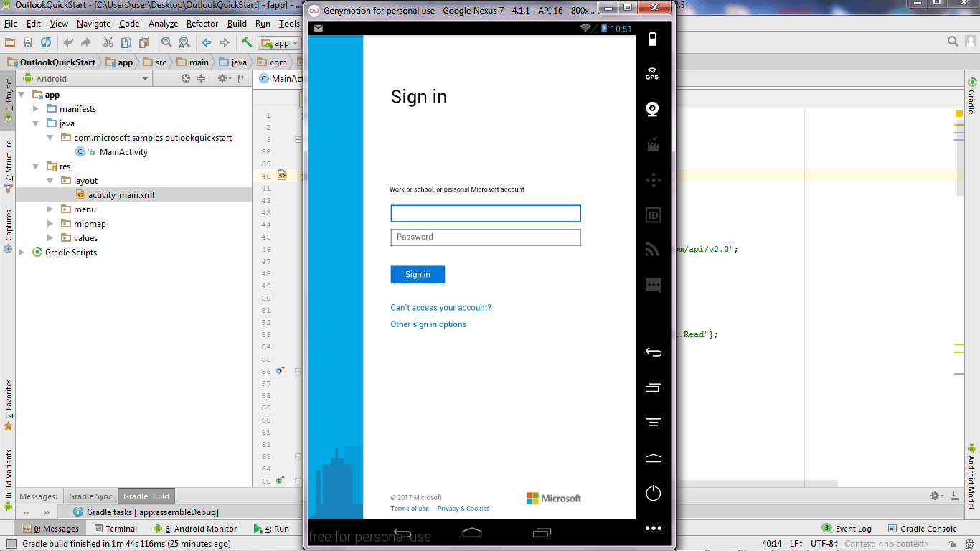The height and width of the screenshot is (551, 980).
Task: Expand the menu folder
Action: pos(50,209)
